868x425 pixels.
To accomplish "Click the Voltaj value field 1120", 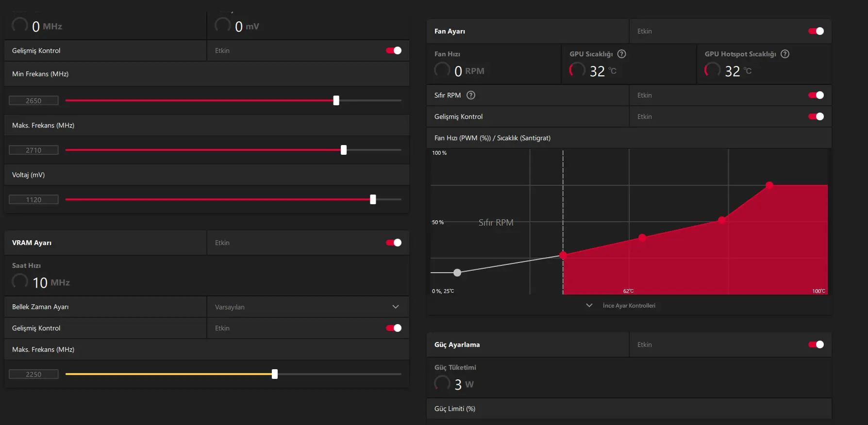I will [x=33, y=199].
